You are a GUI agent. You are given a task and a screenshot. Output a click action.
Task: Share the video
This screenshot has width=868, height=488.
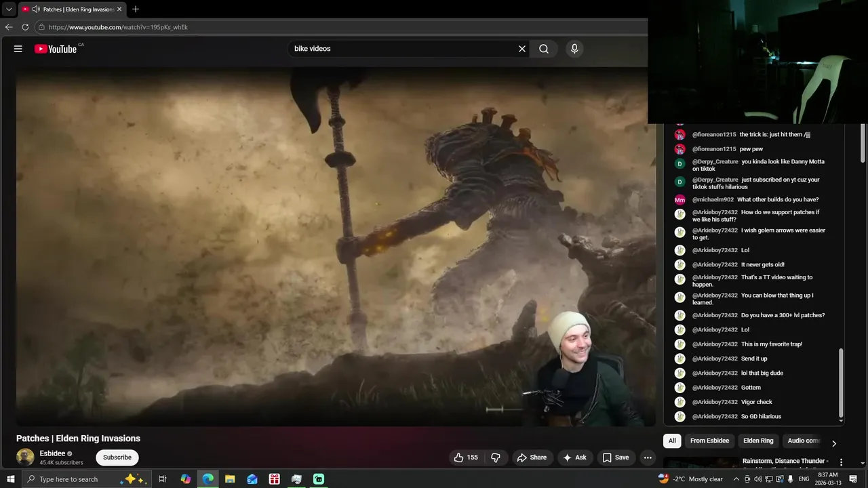[532, 457]
